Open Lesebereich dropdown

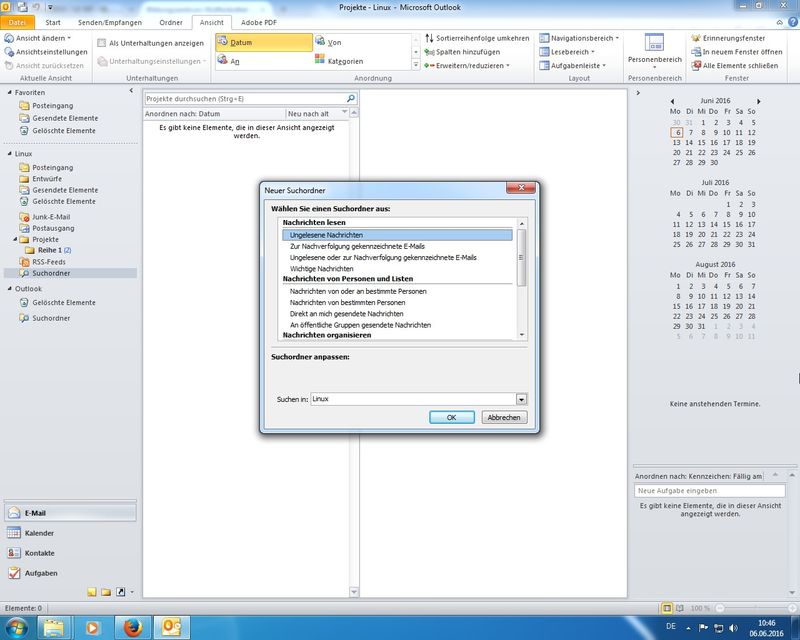tap(567, 52)
